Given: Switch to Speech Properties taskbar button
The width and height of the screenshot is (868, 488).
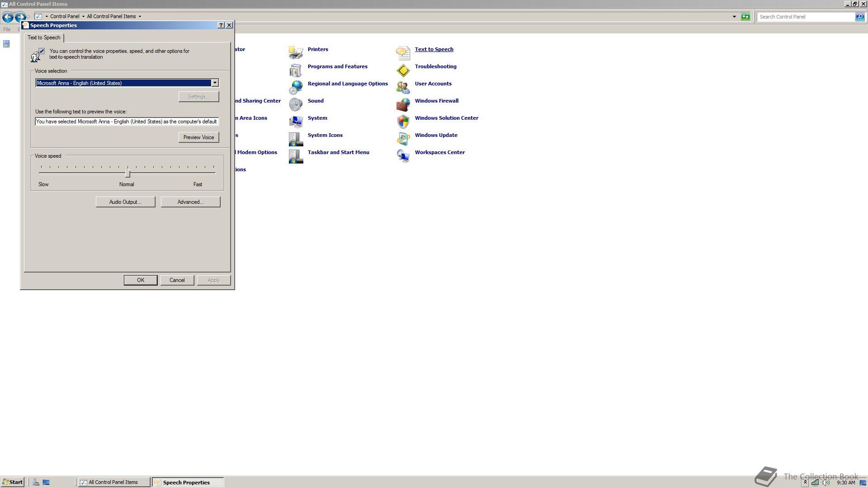Looking at the screenshot, I should [x=188, y=482].
